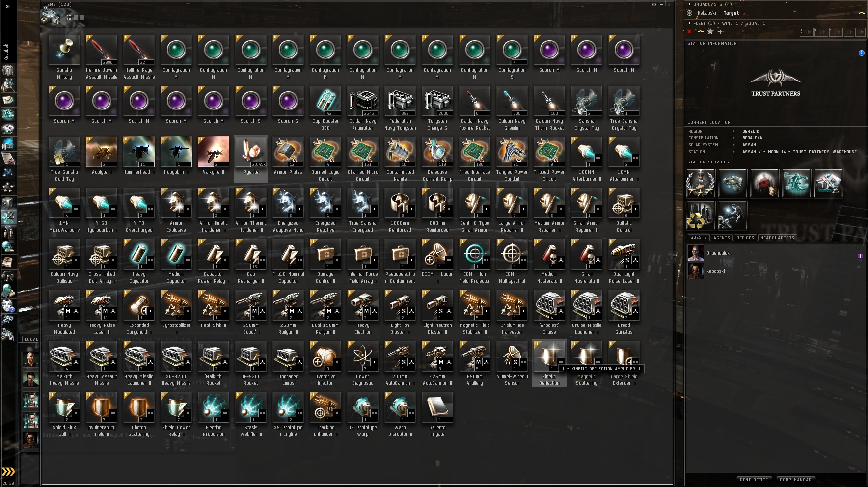The image size is (868, 487).
Task: Select the Warp Disruptor II module
Action: coord(400,415)
